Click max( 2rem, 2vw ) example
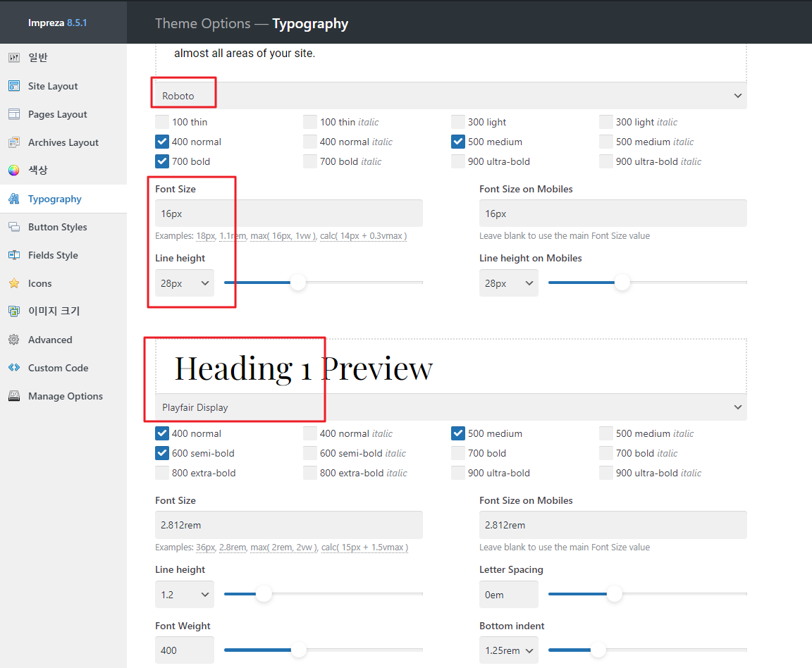Image resolution: width=812 pixels, height=668 pixels. click(x=284, y=548)
